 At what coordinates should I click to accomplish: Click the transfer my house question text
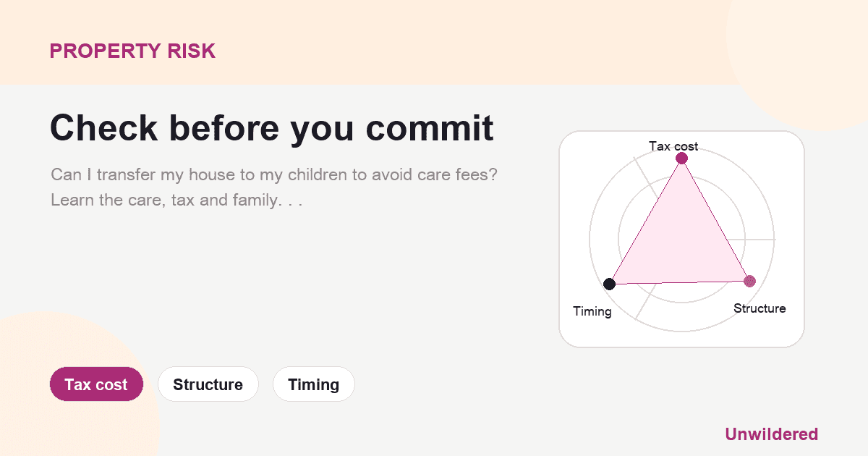point(274,175)
